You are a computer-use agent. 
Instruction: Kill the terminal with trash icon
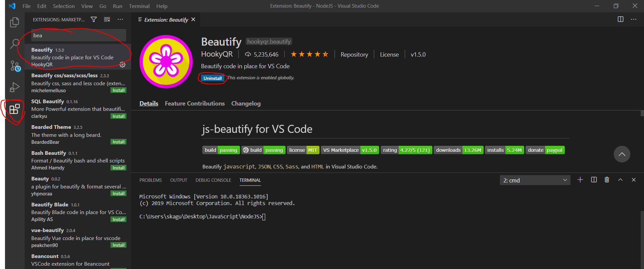pyautogui.click(x=607, y=180)
